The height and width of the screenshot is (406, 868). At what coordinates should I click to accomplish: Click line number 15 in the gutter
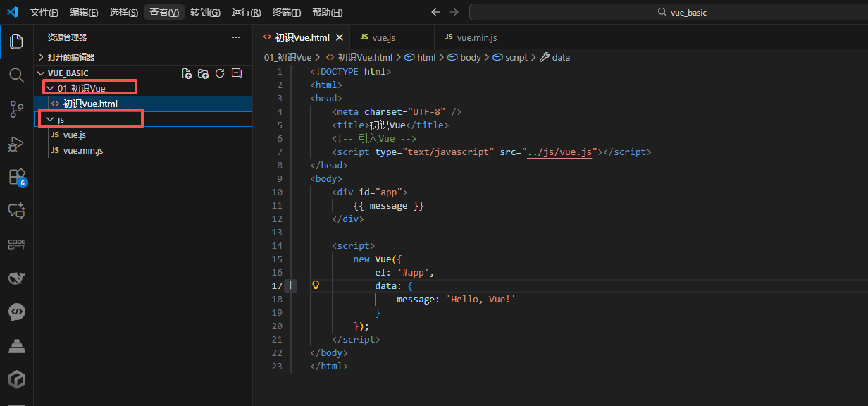(x=277, y=259)
